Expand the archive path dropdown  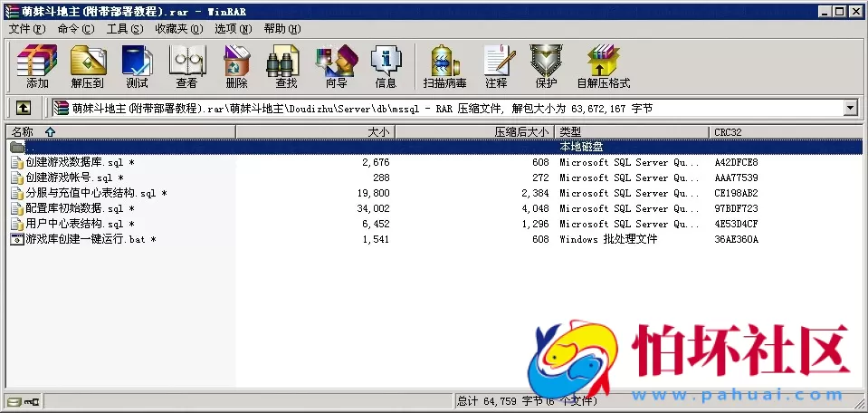(850, 108)
